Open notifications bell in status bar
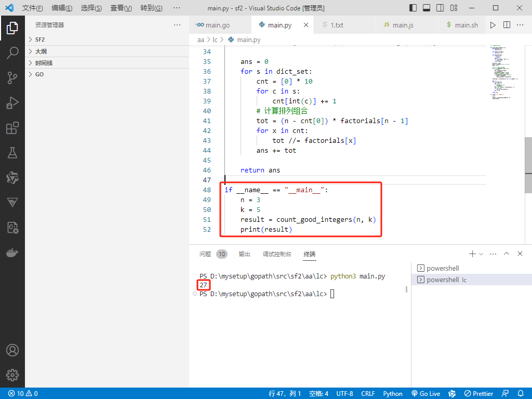Viewport: 532px width, 399px height. pos(521,394)
